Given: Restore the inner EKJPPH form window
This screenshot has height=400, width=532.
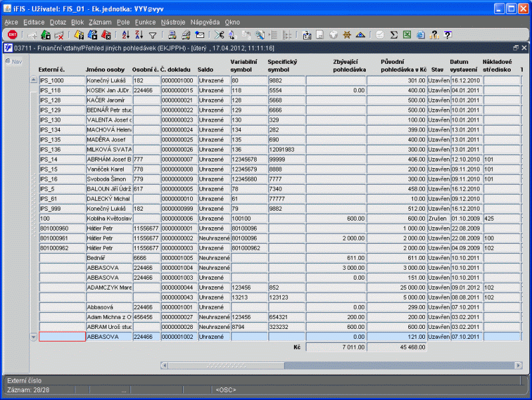Looking at the screenshot, I should pyautogui.click(x=516, y=48).
